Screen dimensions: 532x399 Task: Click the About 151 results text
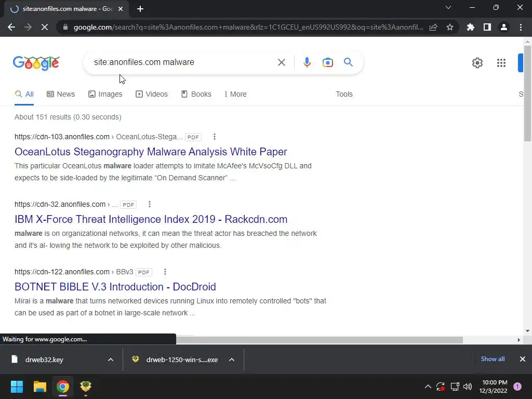[68, 117]
